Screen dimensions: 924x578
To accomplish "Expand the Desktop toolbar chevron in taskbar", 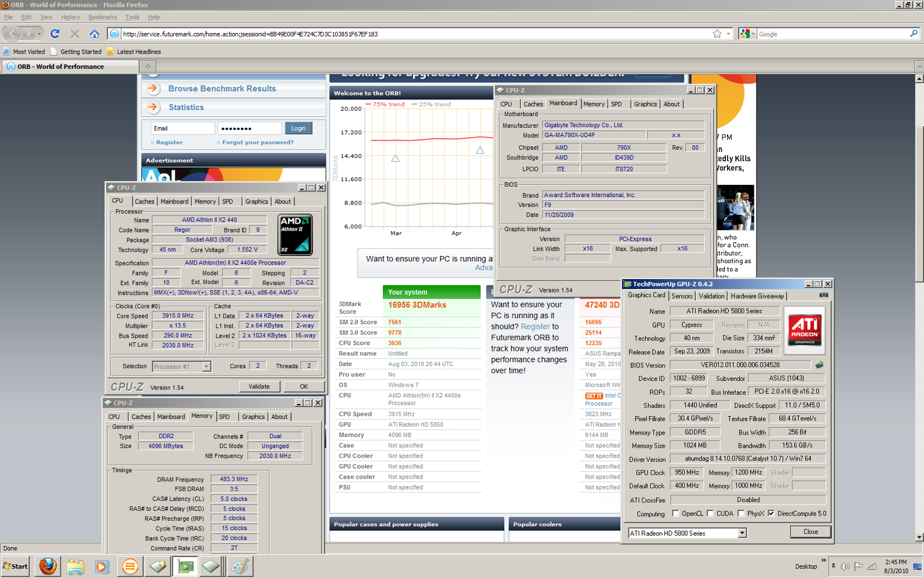I will (x=824, y=560).
